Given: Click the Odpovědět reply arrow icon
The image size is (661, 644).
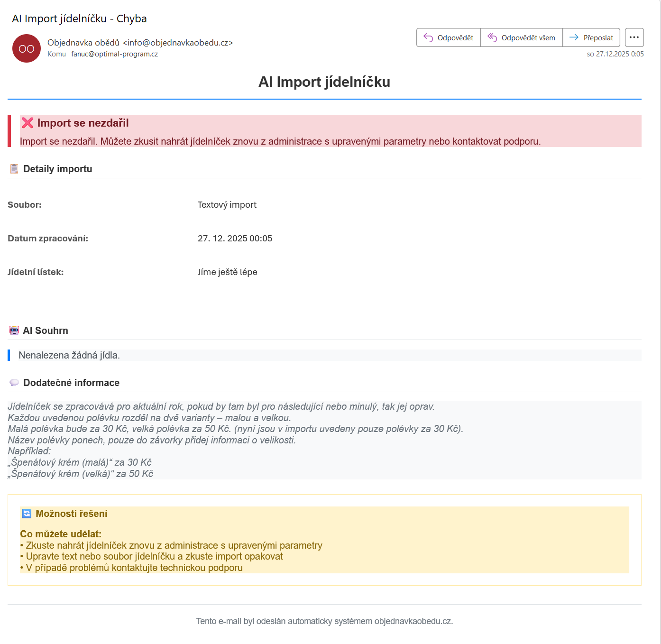Looking at the screenshot, I should [428, 37].
